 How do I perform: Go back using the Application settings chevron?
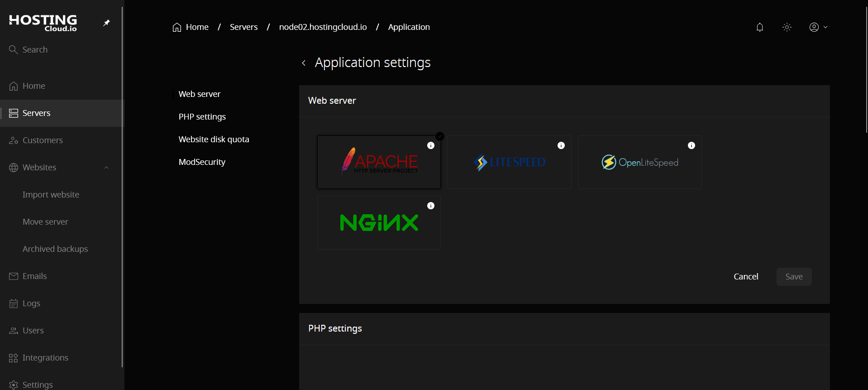click(304, 63)
